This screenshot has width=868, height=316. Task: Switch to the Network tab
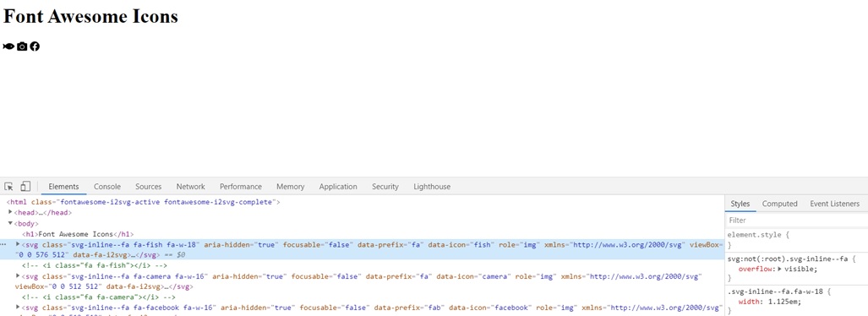click(190, 187)
